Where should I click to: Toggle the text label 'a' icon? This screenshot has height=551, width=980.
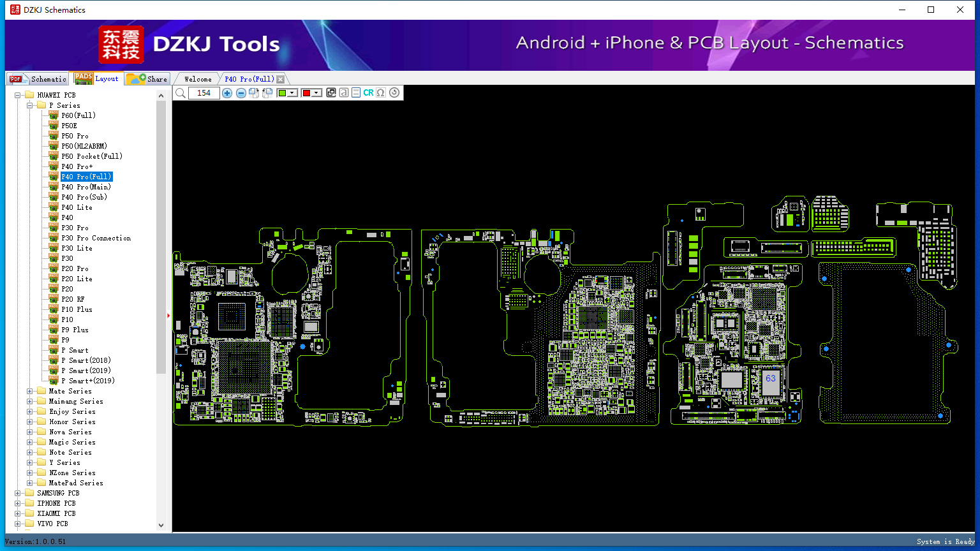[x=344, y=93]
